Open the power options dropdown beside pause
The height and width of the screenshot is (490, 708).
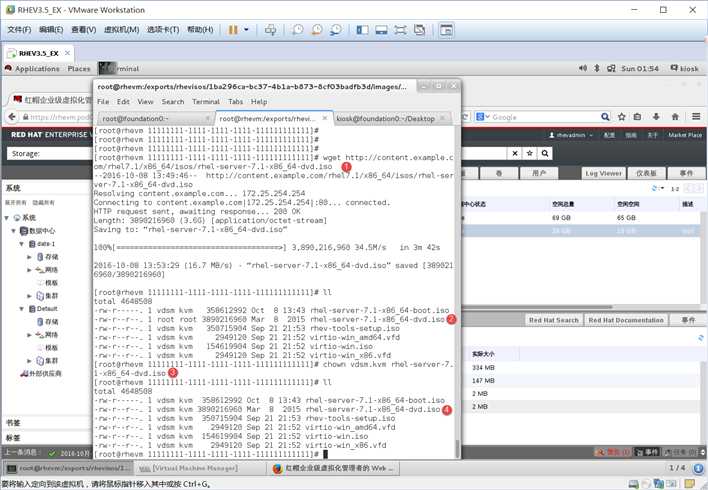click(x=246, y=30)
